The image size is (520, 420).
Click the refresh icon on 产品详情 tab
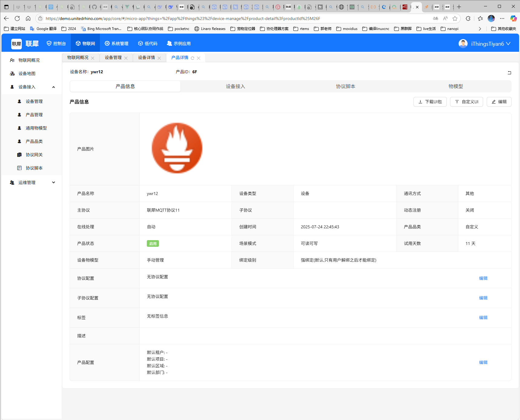(193, 58)
